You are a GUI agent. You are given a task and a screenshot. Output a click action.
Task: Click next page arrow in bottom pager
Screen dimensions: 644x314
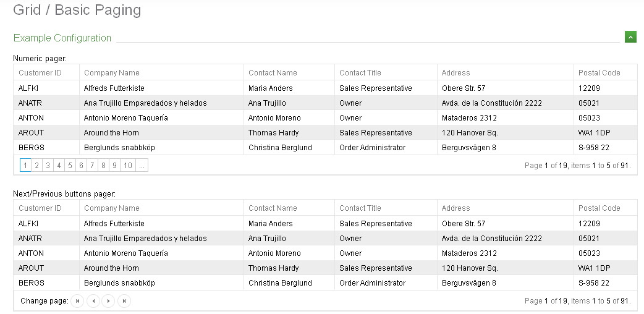click(109, 301)
